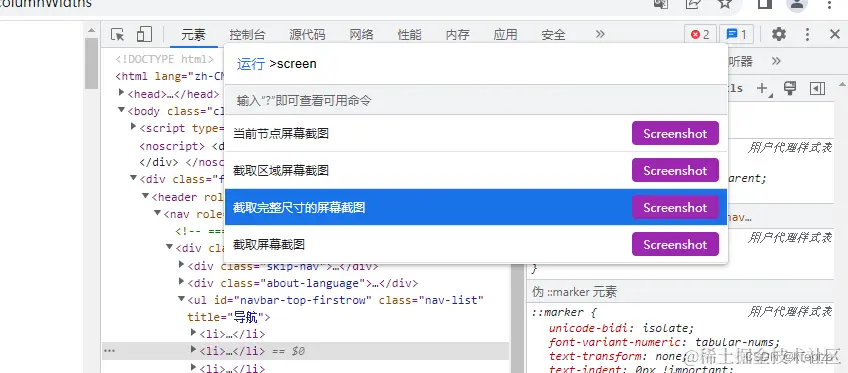848x373 pixels.
Task: Select 当前节点屏幕截图 command
Action: click(475, 134)
